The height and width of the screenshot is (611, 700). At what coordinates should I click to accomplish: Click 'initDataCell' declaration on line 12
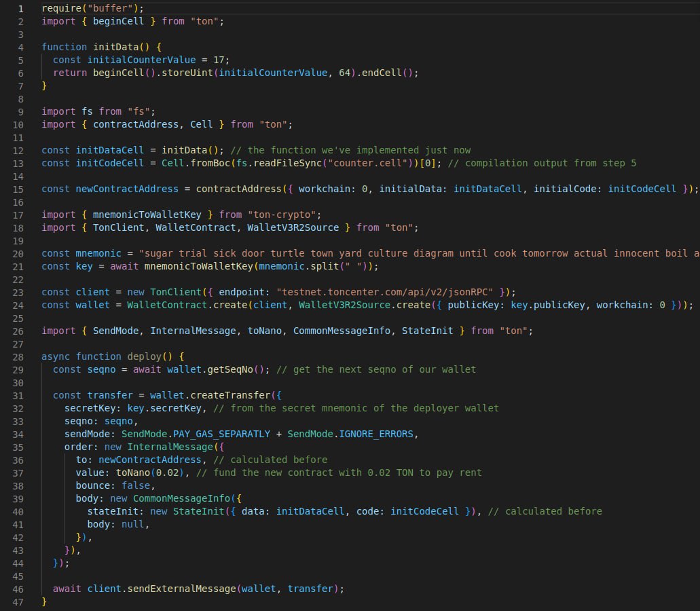click(x=110, y=151)
